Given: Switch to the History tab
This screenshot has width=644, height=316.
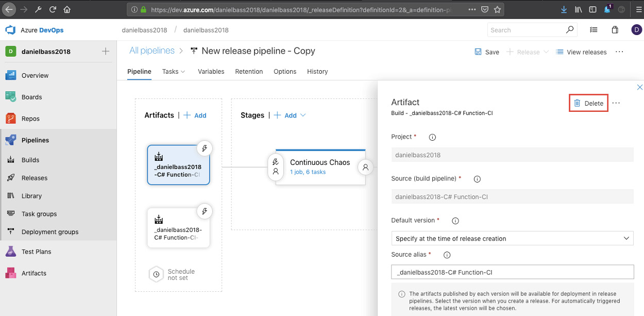Looking at the screenshot, I should tap(317, 72).
